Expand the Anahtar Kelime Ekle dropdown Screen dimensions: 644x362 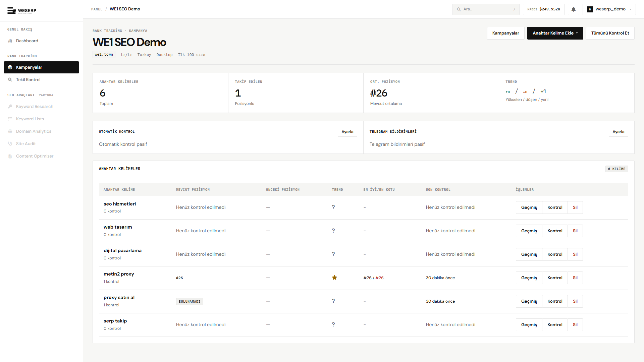pyautogui.click(x=555, y=33)
